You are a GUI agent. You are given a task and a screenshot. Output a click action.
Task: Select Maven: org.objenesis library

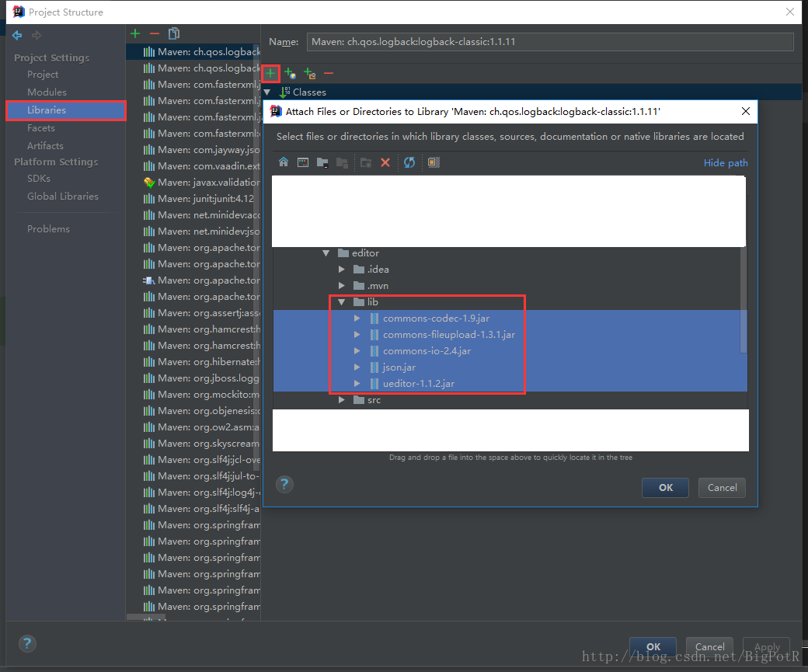(193, 411)
